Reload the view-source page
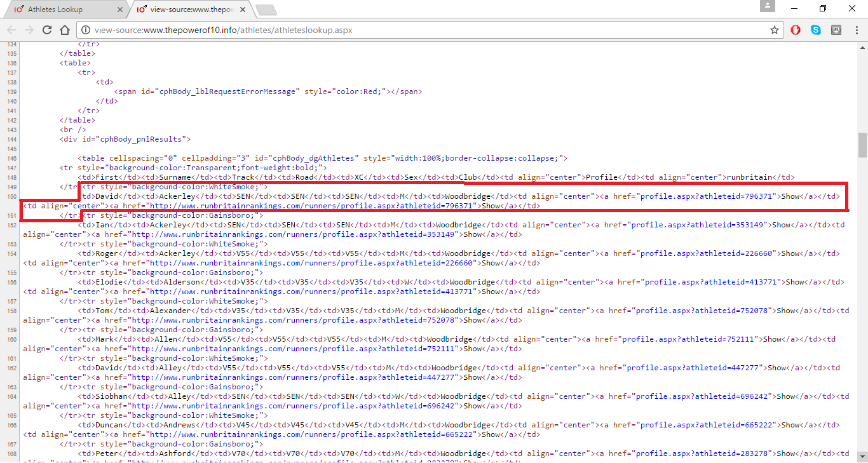The image size is (868, 463). click(47, 30)
